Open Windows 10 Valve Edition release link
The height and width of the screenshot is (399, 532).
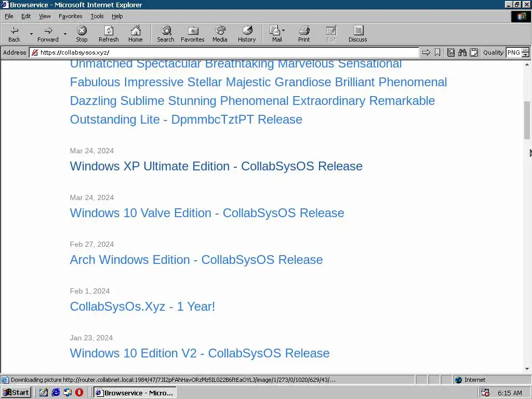[207, 213]
